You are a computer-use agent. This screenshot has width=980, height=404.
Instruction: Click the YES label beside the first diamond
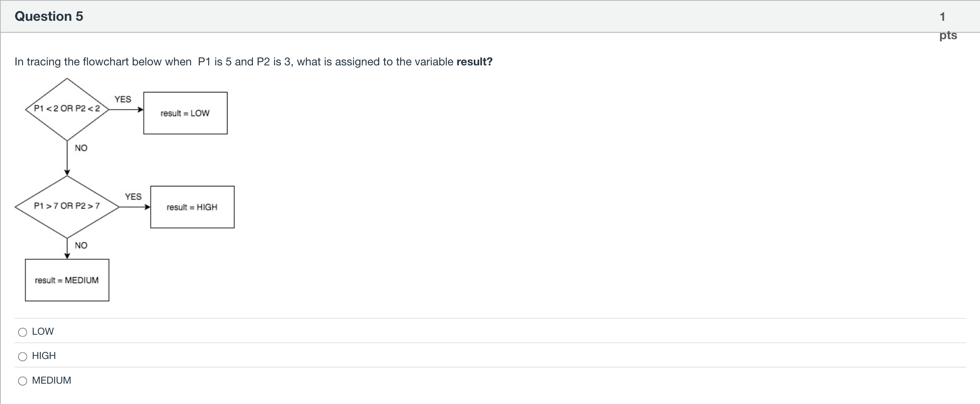(123, 99)
